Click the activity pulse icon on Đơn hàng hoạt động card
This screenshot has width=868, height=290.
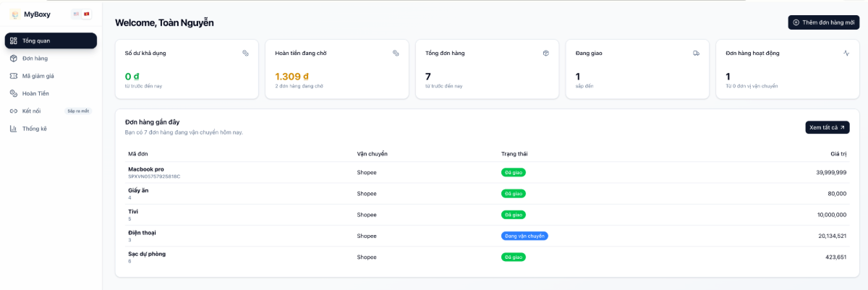846,53
